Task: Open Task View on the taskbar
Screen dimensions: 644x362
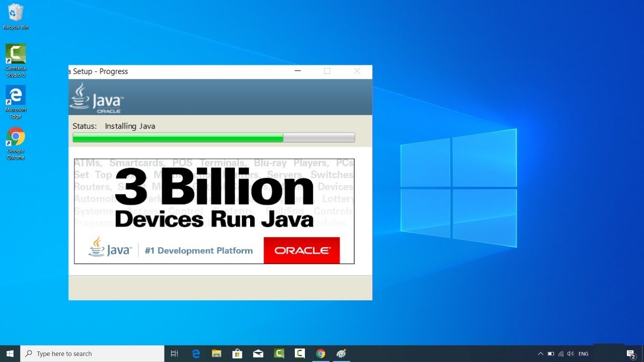Action: coord(174,353)
